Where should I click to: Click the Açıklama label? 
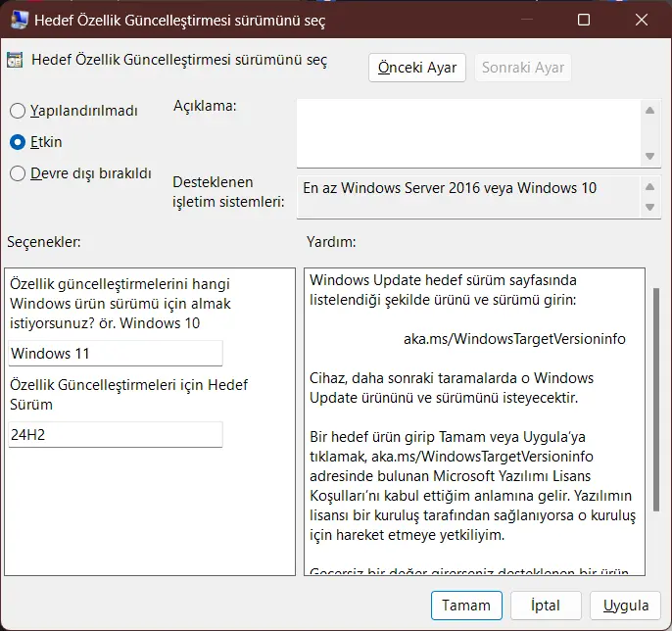[x=205, y=106]
